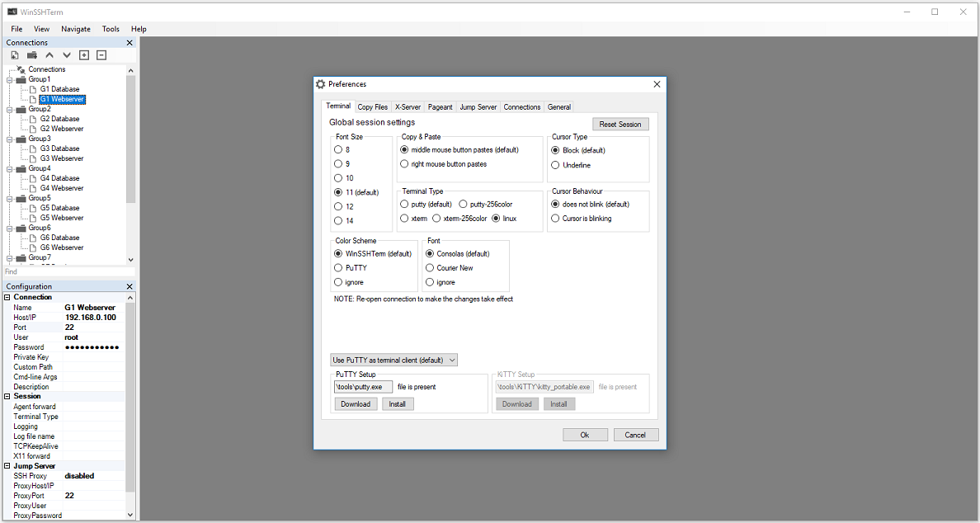Move selected item down with arrow icon
Image resolution: width=980 pixels, height=523 pixels.
pyautogui.click(x=67, y=55)
